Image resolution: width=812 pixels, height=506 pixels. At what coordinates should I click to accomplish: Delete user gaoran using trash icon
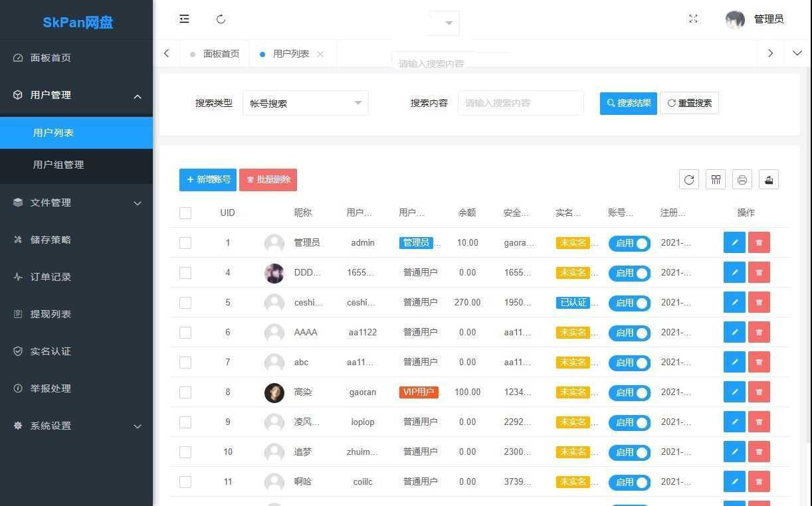759,392
